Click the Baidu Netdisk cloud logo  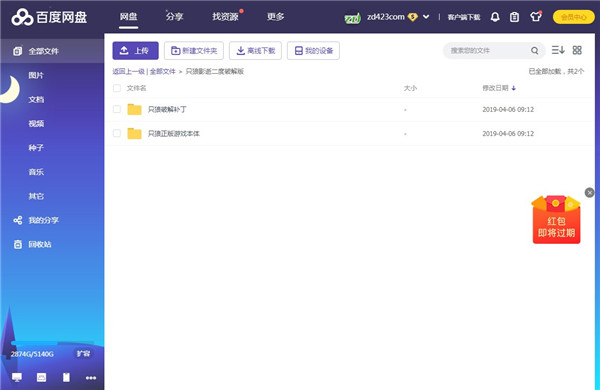(22, 17)
